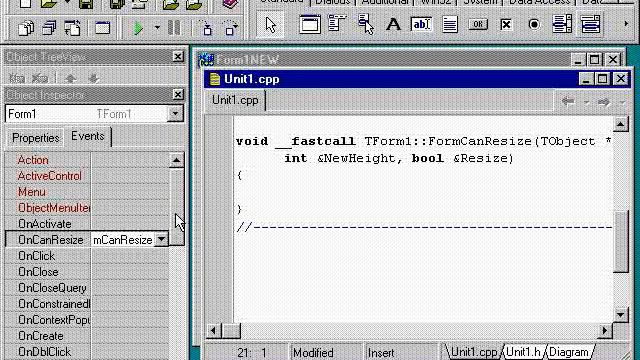Click the code editor scroll down arrow
This screenshot has width=640, height=360.
[x=621, y=315]
